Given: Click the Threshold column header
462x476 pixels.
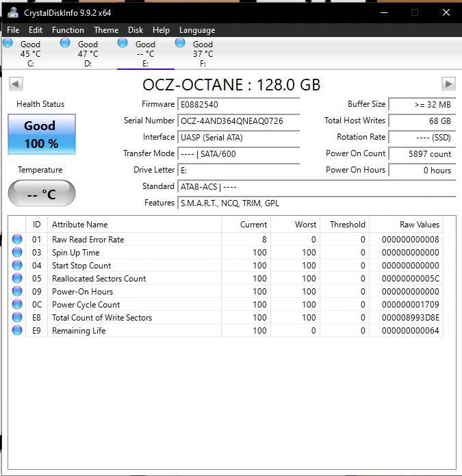Looking at the screenshot, I should (344, 225).
